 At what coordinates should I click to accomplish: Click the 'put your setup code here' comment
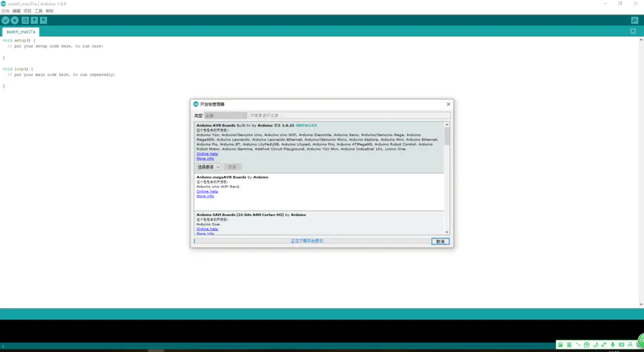click(x=55, y=46)
